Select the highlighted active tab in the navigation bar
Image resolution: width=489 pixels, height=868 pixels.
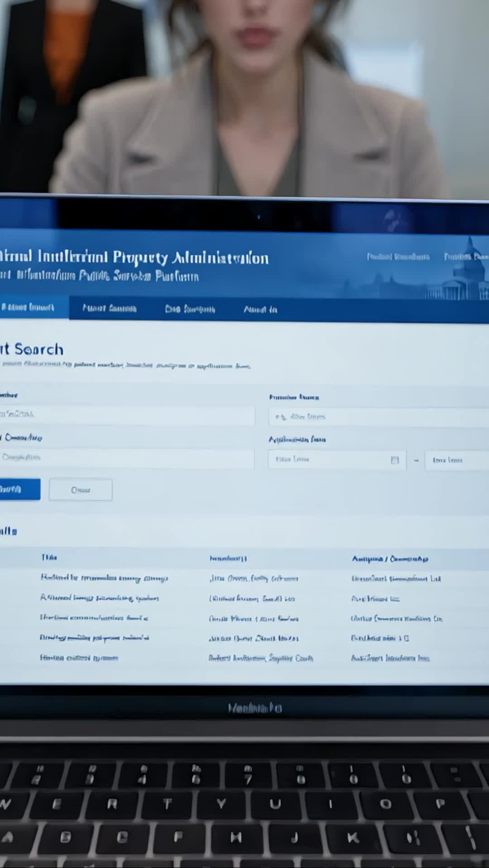pyautogui.click(x=34, y=308)
